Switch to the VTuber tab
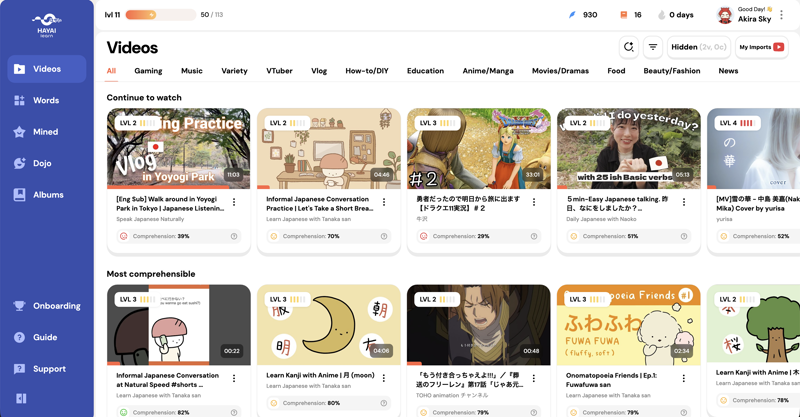 (280, 71)
